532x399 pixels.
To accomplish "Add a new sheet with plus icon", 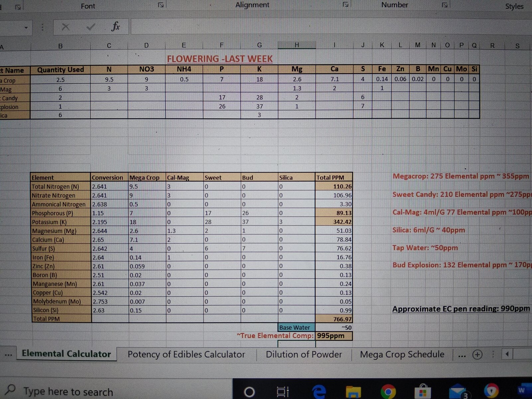I will (477, 354).
